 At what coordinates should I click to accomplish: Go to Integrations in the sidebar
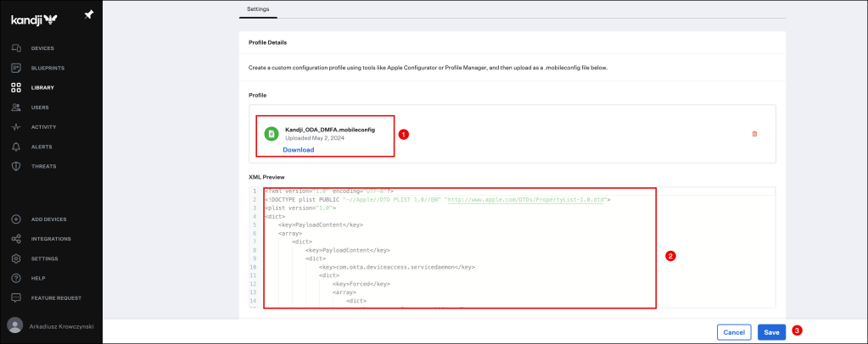(x=15, y=239)
